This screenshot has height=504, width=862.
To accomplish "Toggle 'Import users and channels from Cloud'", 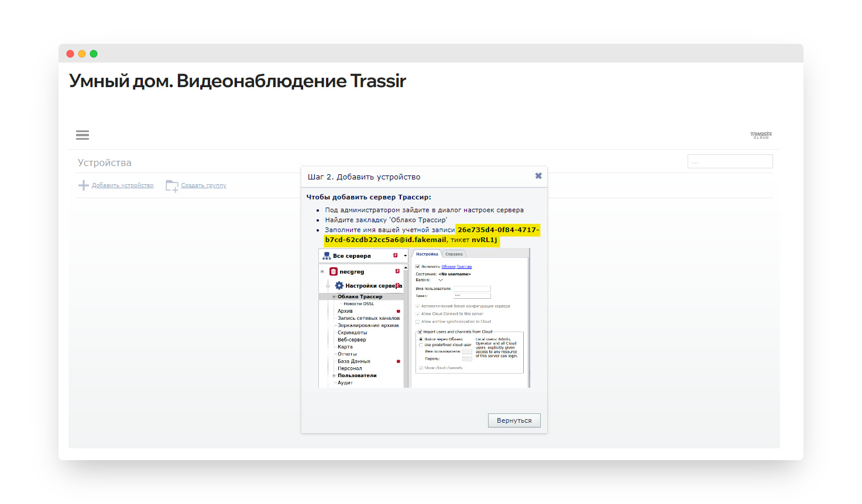I will 420,332.
